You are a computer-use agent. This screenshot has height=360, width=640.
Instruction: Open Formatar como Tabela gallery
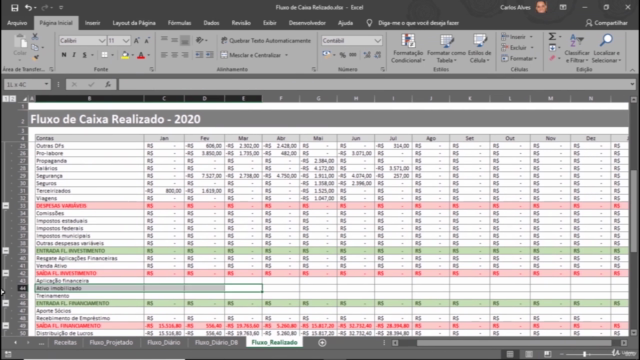446,49
